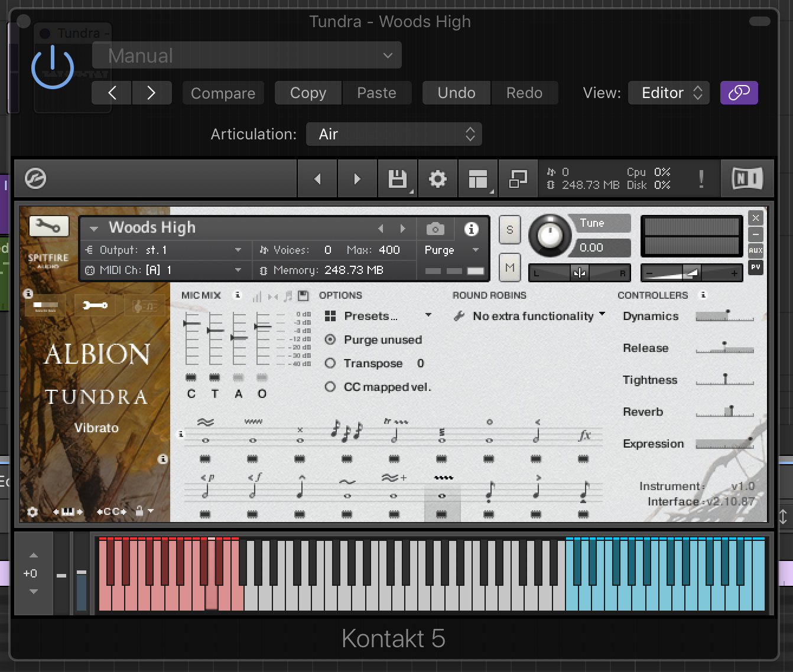Adjust the Expression controller slider
Screen dimensions: 793x672
[x=724, y=443]
